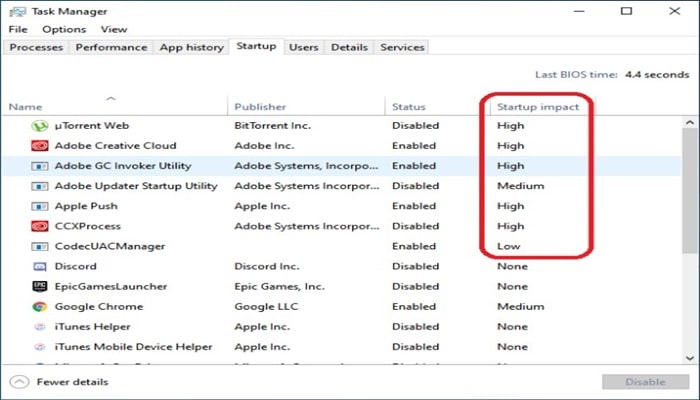Click Medium impact for Adobe Updater

(x=521, y=186)
